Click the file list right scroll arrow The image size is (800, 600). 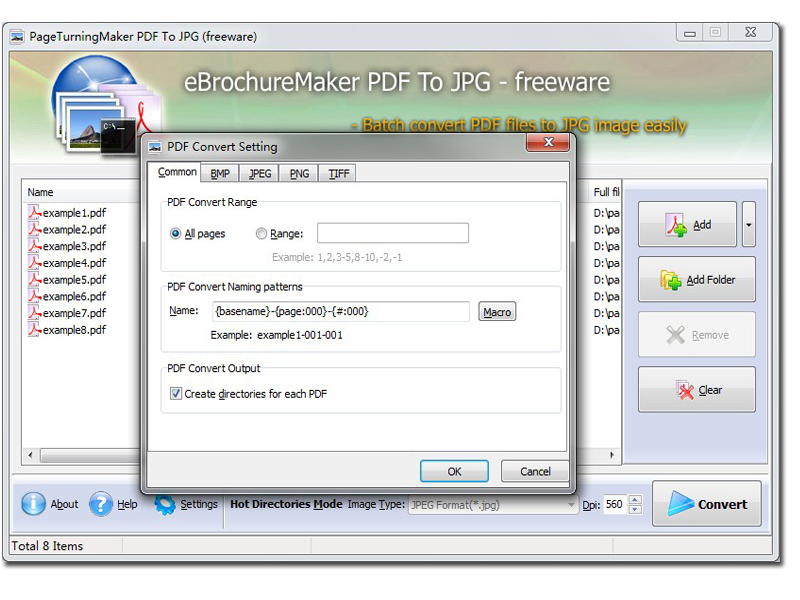612,455
